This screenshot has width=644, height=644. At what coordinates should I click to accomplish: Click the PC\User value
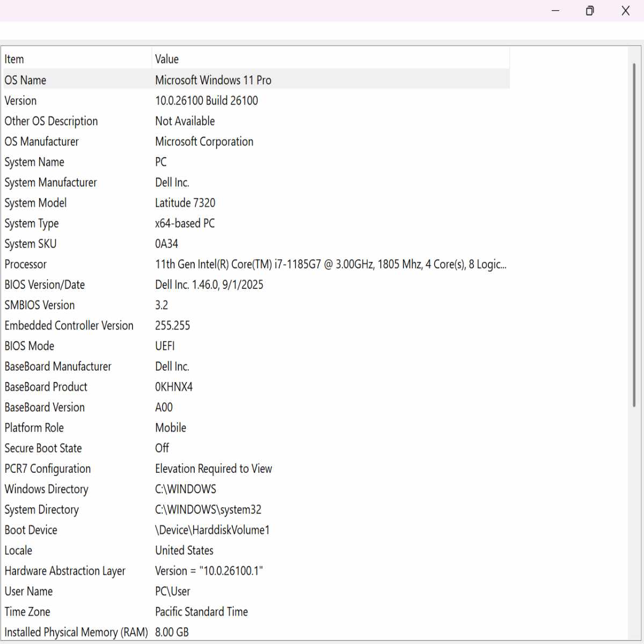173,591
